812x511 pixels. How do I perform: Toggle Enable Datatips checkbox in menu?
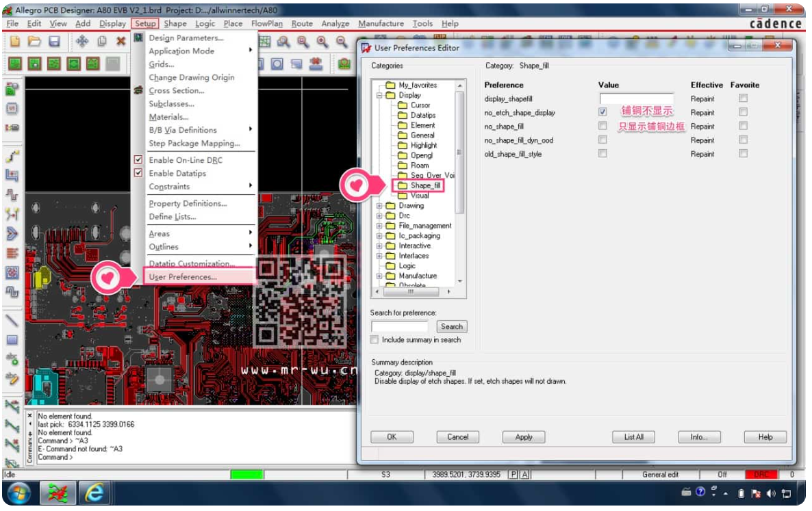click(x=138, y=173)
